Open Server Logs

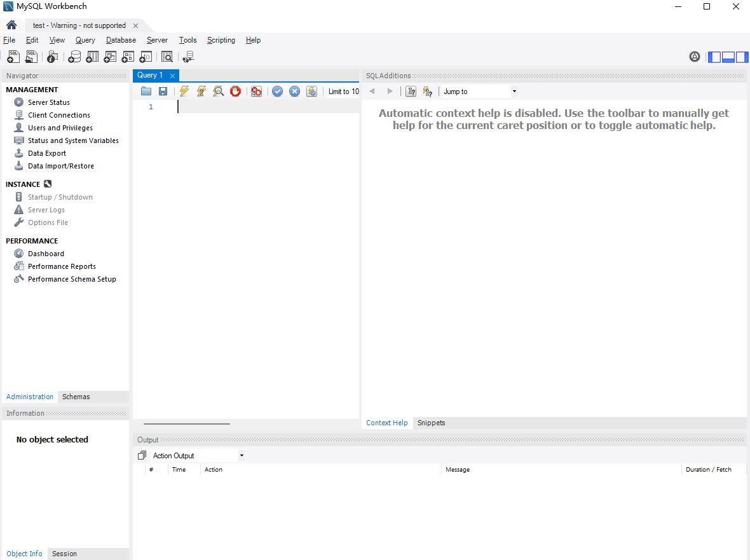coord(46,210)
